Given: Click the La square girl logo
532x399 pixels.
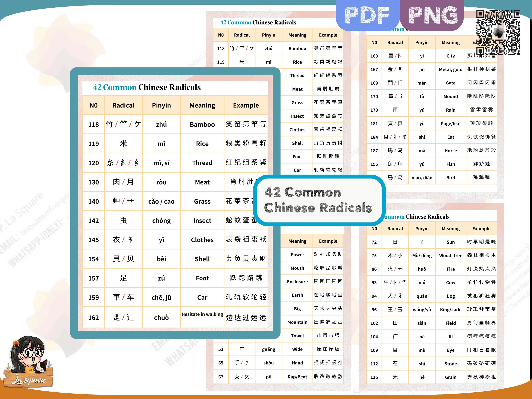Looking at the screenshot, I should point(28,362).
